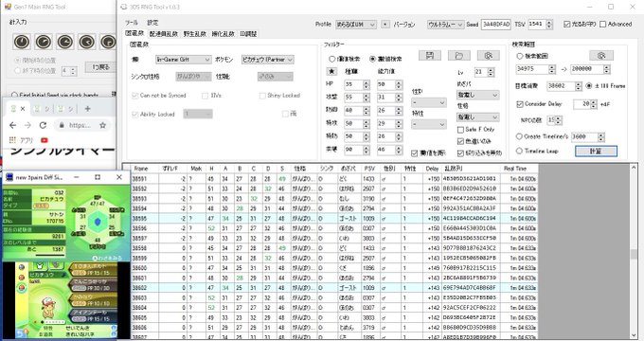Click the PSV column header
The image size is (644, 341).
pyautogui.click(x=369, y=169)
